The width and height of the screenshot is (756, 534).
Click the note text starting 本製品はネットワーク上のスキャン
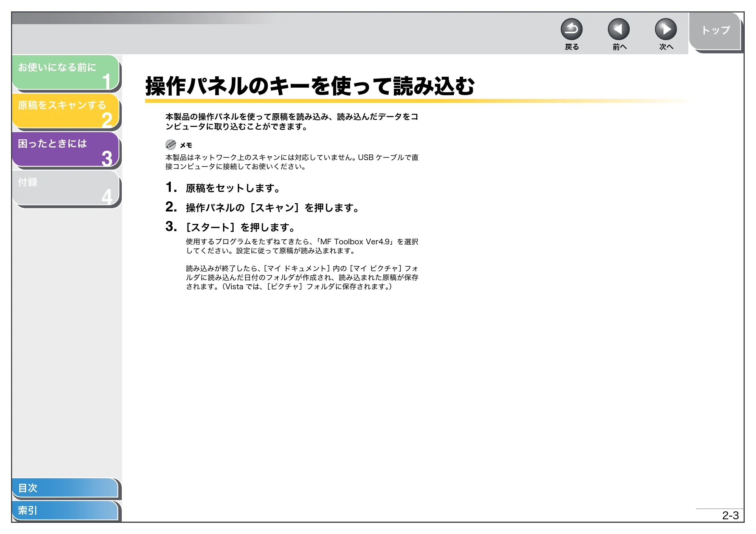coord(292,162)
